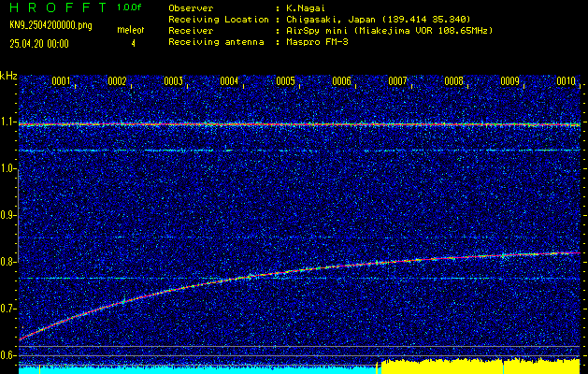
Task: Click the 0.6 frequency axis label
Action: pos(7,355)
